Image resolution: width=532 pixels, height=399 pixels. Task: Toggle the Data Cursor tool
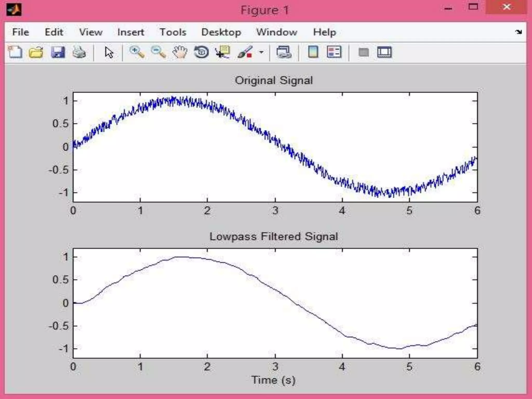(x=223, y=52)
